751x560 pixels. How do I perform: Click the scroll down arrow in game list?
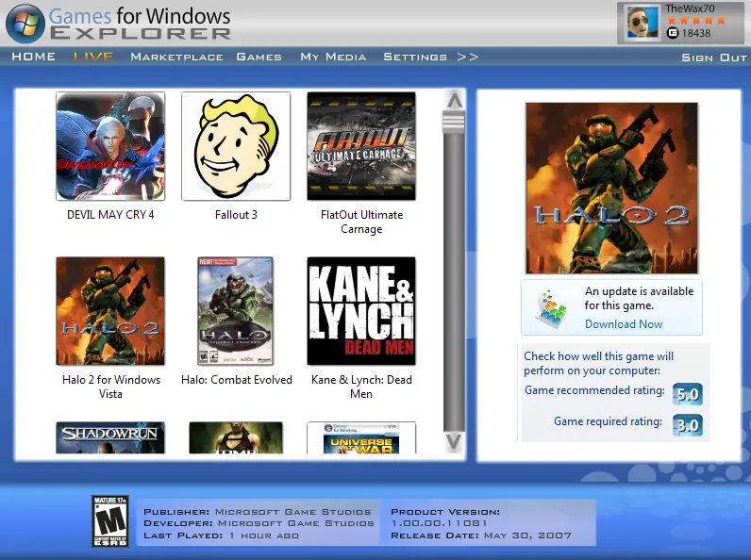click(x=454, y=442)
